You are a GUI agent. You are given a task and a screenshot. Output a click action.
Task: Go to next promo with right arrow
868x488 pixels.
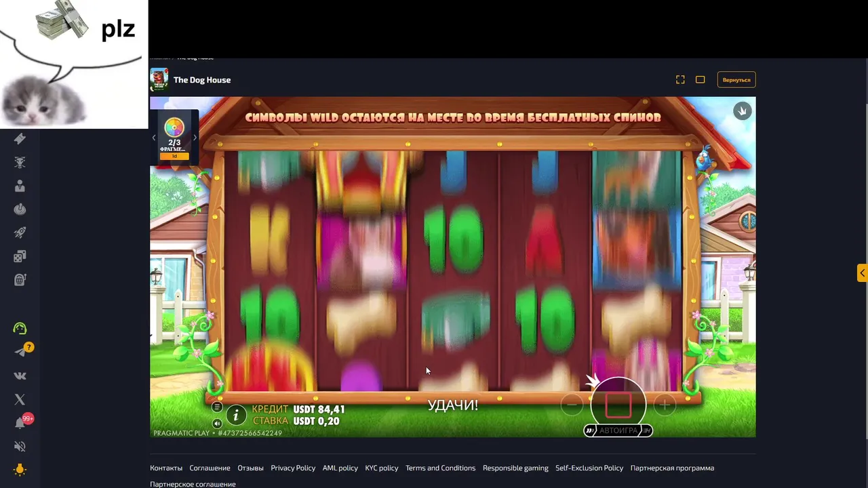[195, 138]
